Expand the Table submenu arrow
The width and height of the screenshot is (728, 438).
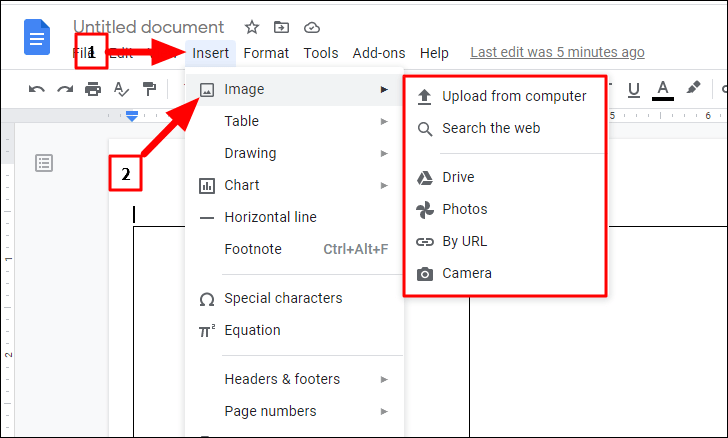click(x=384, y=122)
